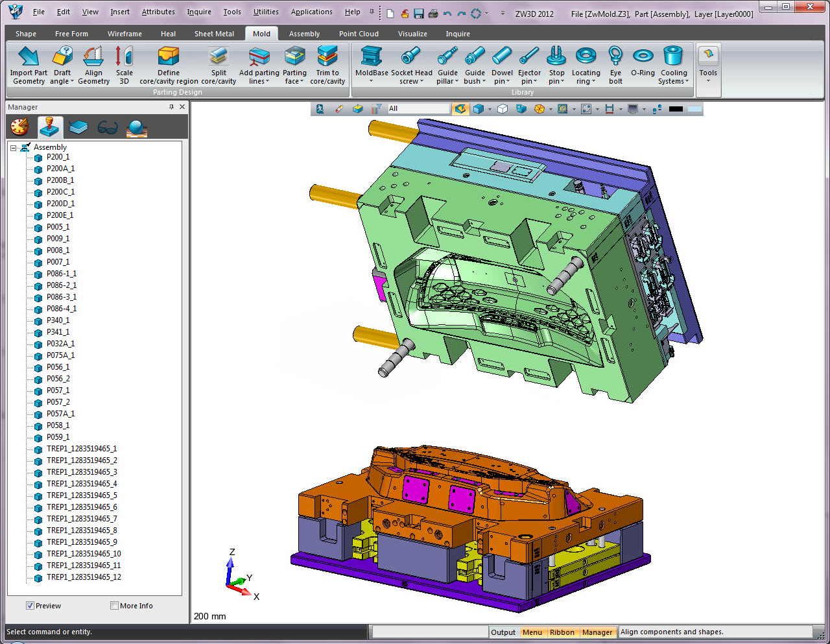Click the Save icon in the top toolbar

click(418, 14)
